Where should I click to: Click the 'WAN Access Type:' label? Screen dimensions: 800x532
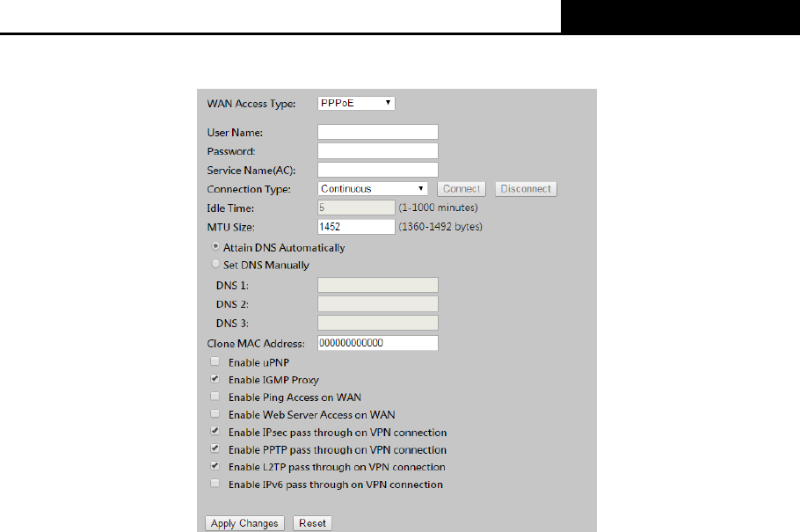pyautogui.click(x=251, y=104)
